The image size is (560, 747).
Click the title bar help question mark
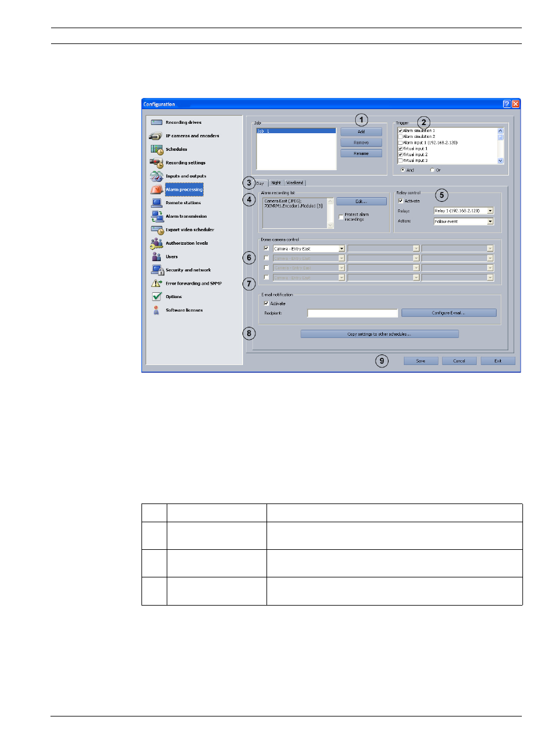(x=507, y=104)
